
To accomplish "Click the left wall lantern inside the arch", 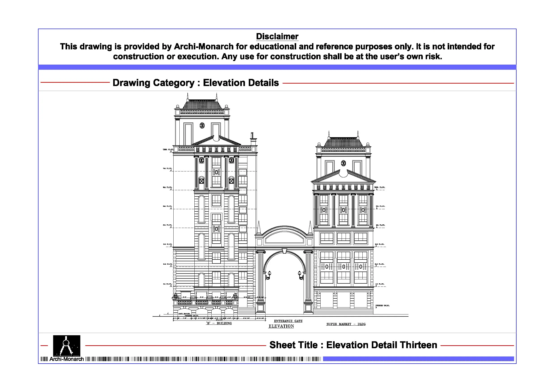I will pyautogui.click(x=269, y=275).
